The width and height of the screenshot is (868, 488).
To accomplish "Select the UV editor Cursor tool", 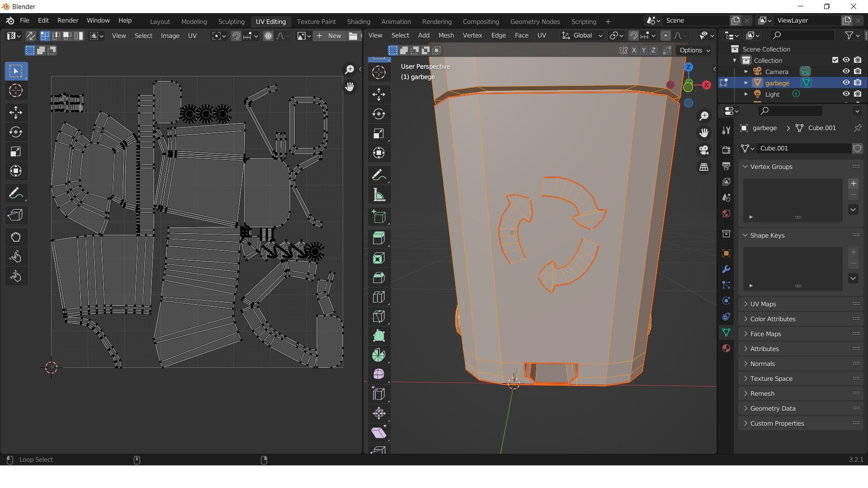I will point(16,91).
